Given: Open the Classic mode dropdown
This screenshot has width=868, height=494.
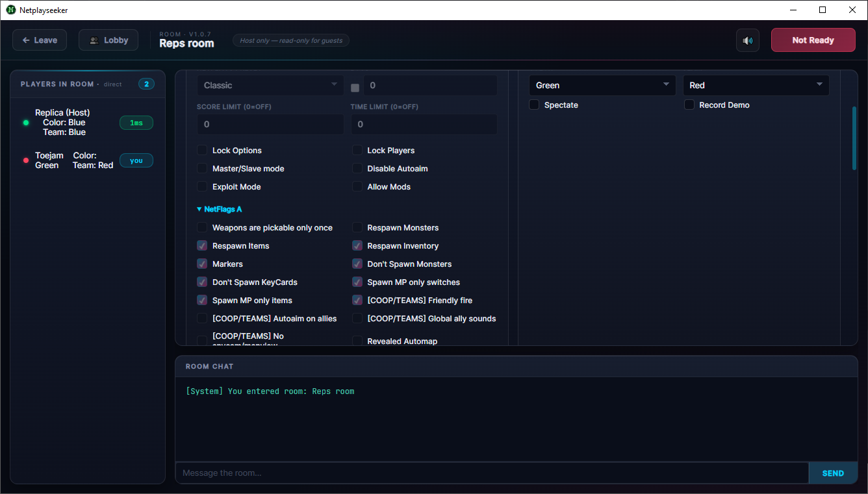Looking at the screenshot, I should 270,85.
